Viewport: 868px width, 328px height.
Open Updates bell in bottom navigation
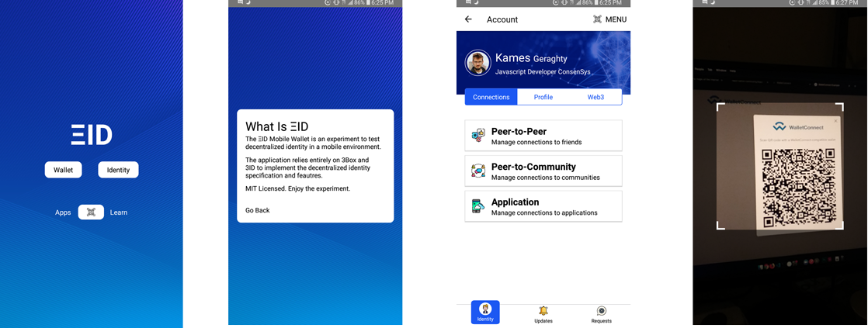pos(543,313)
